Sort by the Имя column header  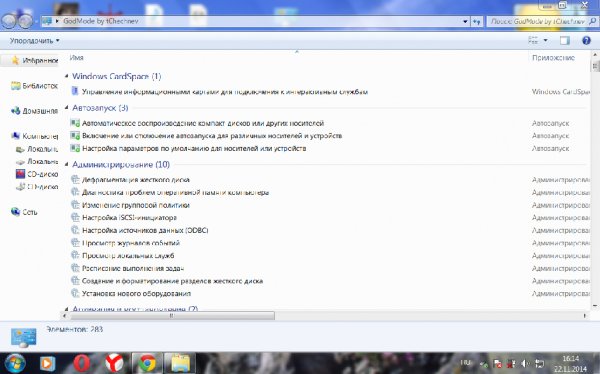pos(77,57)
